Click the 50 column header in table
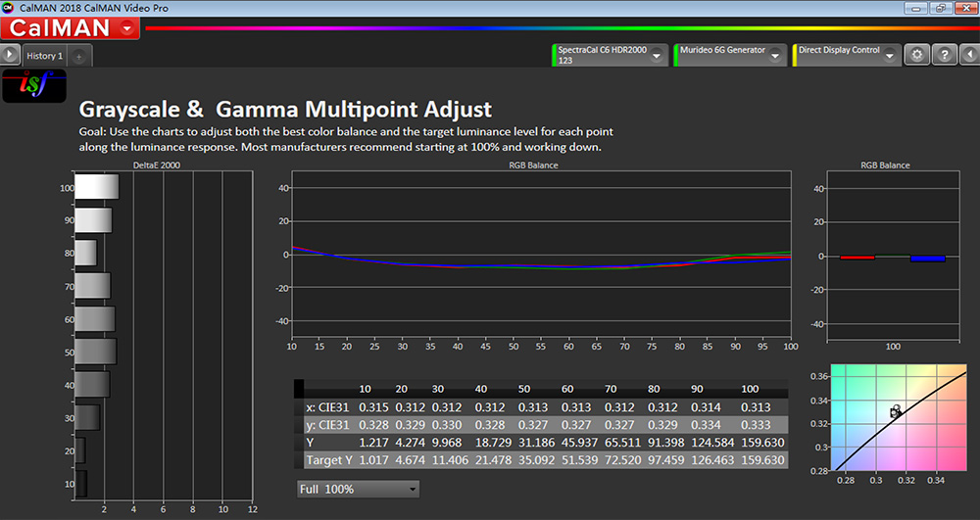This screenshot has height=520, width=980. pyautogui.click(x=523, y=389)
